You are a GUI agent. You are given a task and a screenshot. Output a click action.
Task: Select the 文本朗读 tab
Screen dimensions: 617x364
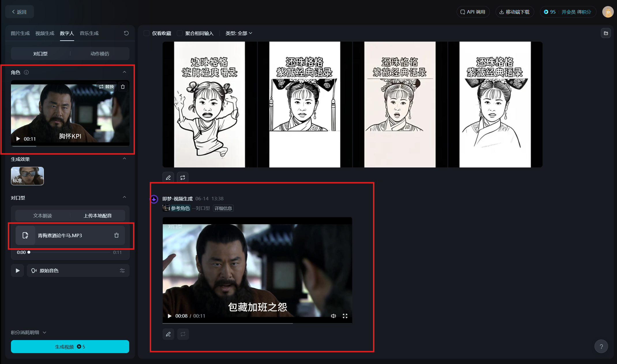coord(42,216)
